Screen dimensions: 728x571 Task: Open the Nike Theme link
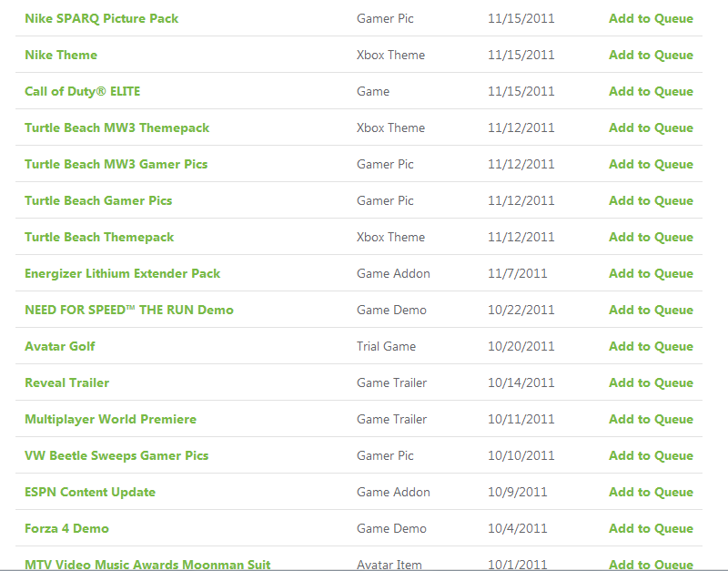pyautogui.click(x=61, y=55)
